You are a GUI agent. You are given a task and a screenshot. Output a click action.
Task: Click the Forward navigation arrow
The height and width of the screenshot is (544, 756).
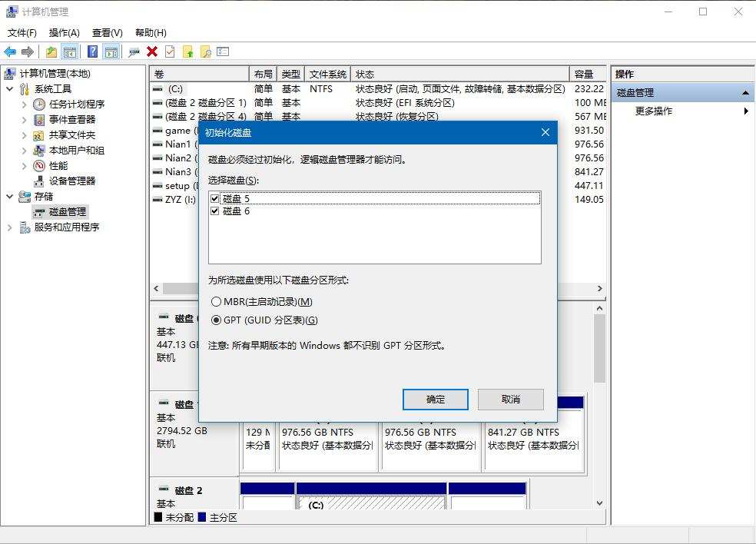pyautogui.click(x=29, y=51)
